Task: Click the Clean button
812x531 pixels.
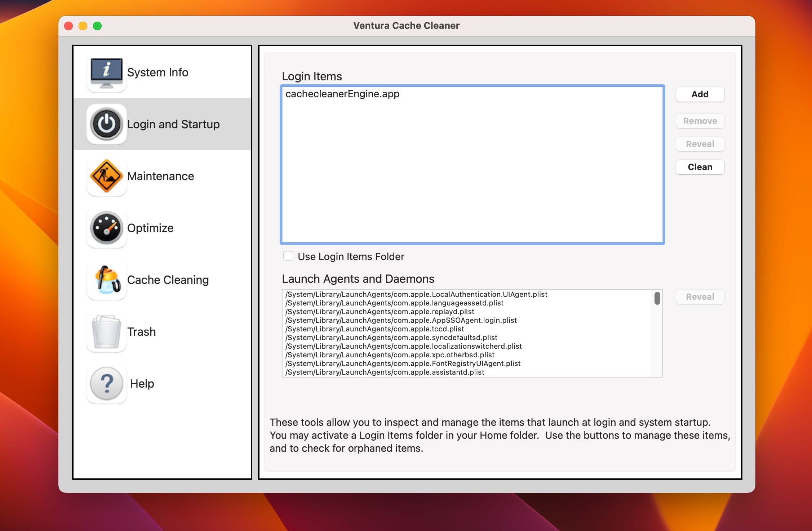Action: click(700, 167)
